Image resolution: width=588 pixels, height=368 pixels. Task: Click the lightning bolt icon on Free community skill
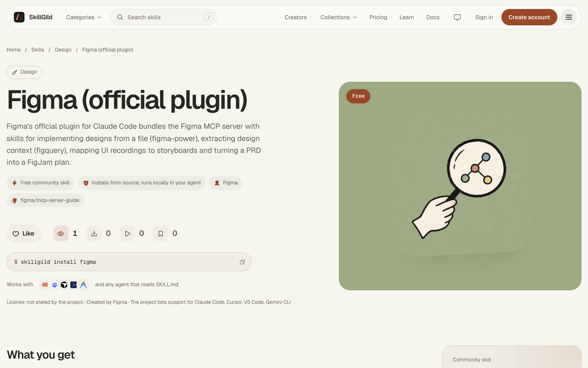(14, 183)
